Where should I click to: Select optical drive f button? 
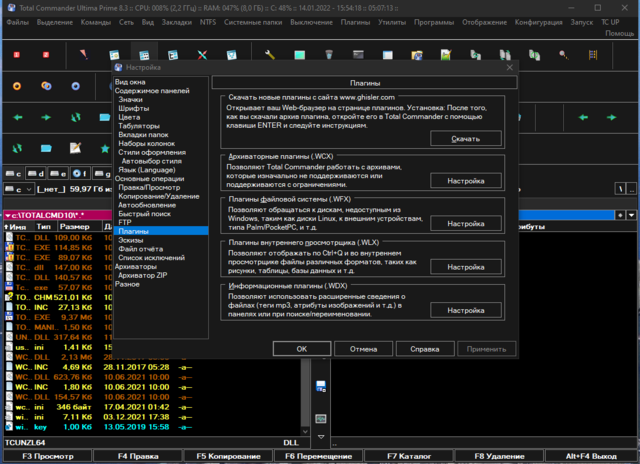pos(80,174)
